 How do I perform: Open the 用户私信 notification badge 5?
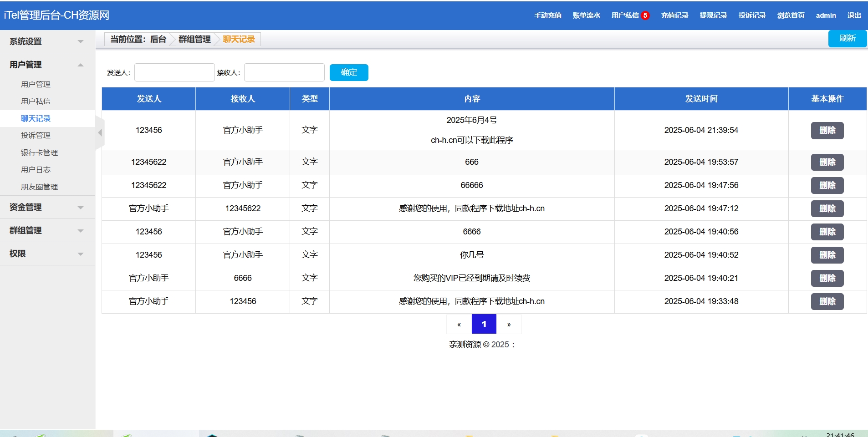(x=645, y=15)
